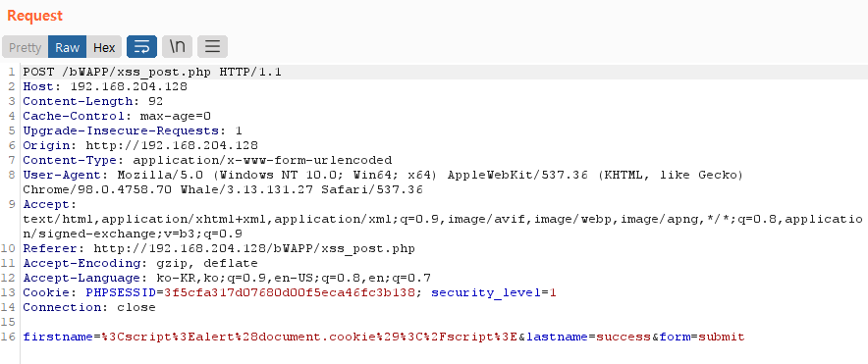868x364 pixels.
Task: Click the firstname parameter name in body
Action: pos(58,337)
